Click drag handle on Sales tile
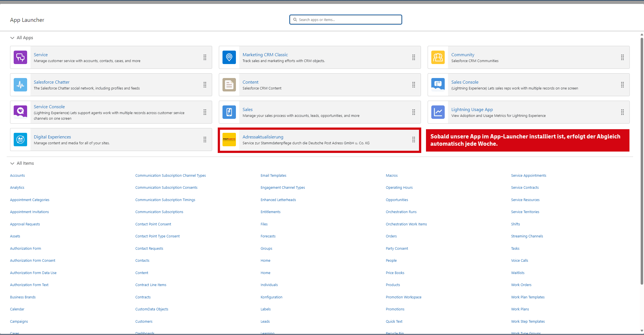This screenshot has width=644, height=335. [x=414, y=112]
